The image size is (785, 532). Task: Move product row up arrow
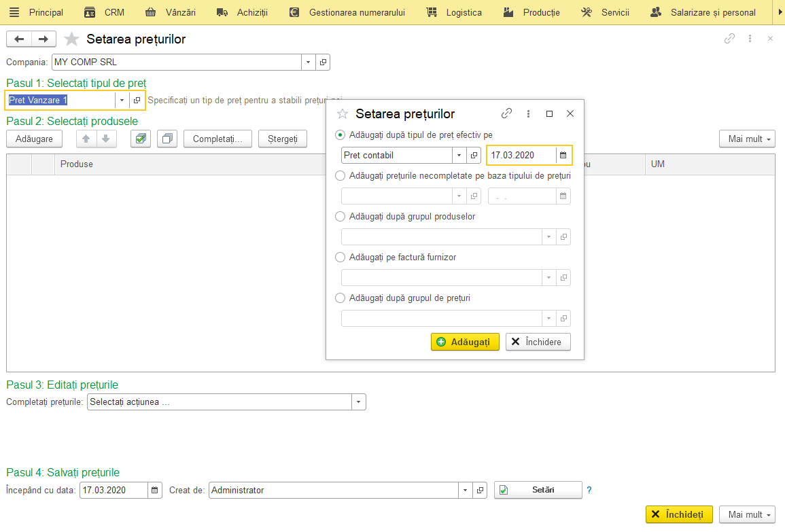click(x=86, y=139)
